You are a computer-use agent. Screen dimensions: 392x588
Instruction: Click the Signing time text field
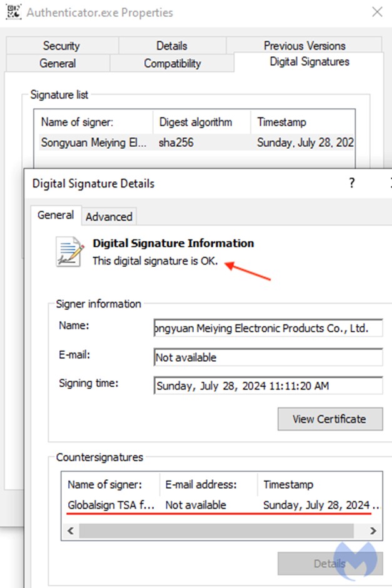coord(268,386)
